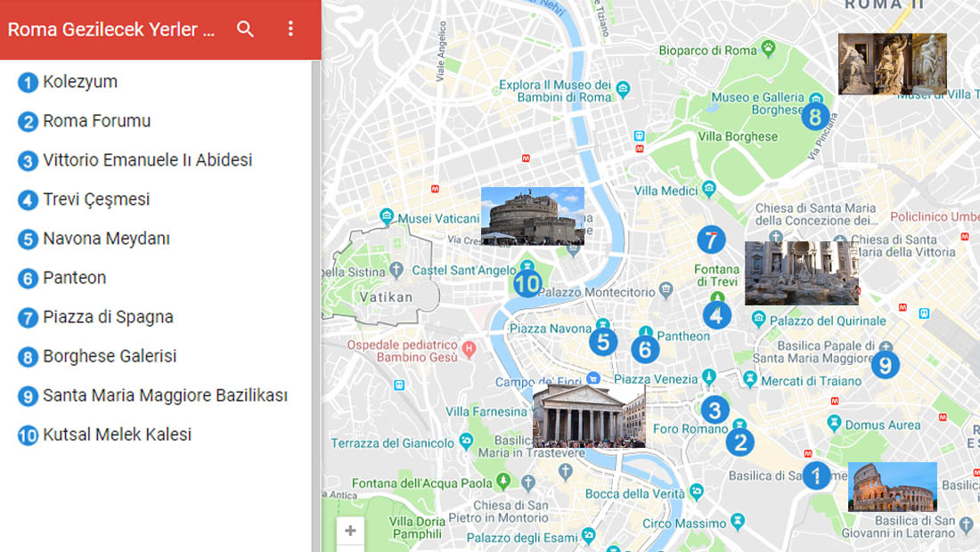Click the Musei Vaticani map pin

(387, 215)
